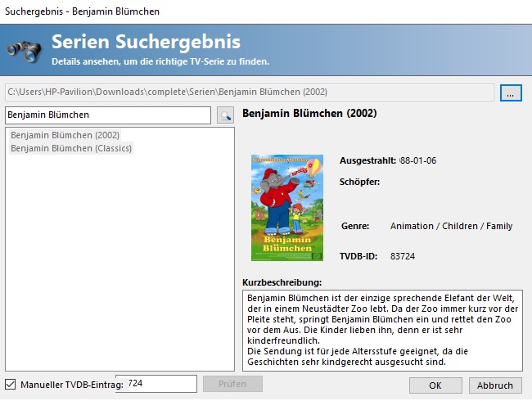Screen dimensions: 532x401
Task: Click the 'TVDB-ID:' label
Action: pos(358,256)
